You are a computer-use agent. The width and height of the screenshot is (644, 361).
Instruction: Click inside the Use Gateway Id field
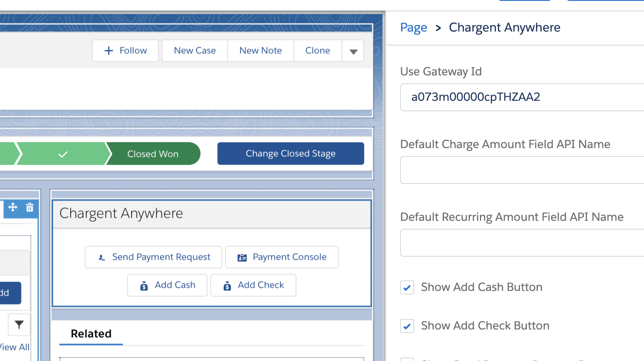point(504,97)
